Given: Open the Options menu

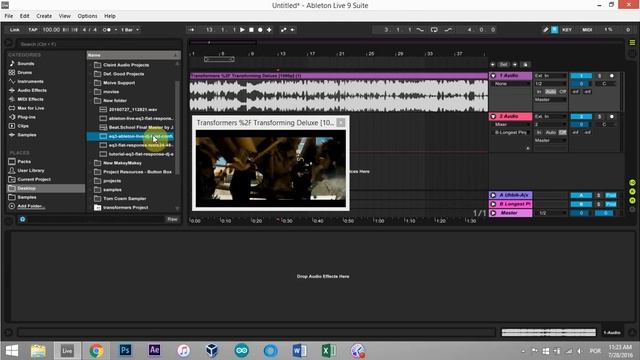Looking at the screenshot, I should pyautogui.click(x=87, y=16).
